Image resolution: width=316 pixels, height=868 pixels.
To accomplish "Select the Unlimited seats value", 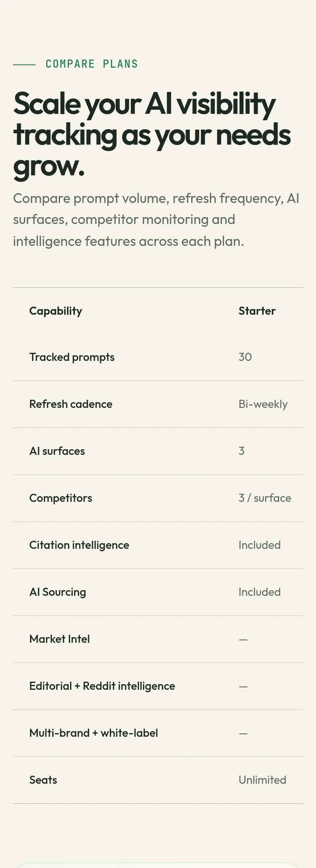I will (262, 780).
